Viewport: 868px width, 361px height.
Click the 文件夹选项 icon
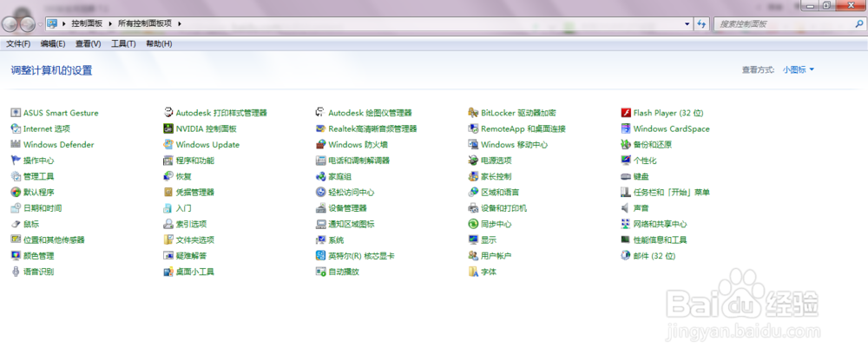click(x=168, y=240)
